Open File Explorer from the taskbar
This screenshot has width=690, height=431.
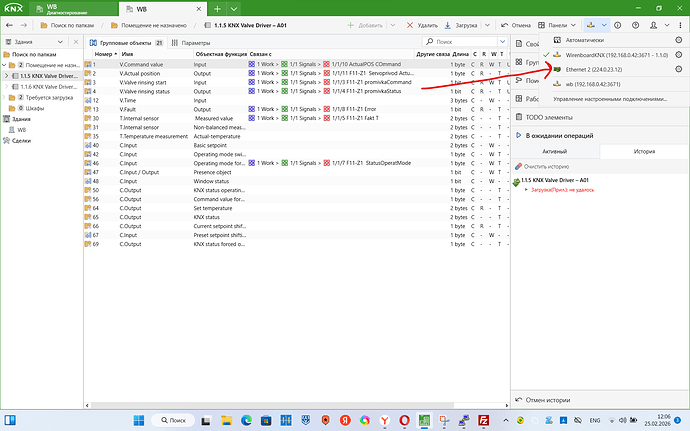click(x=226, y=420)
